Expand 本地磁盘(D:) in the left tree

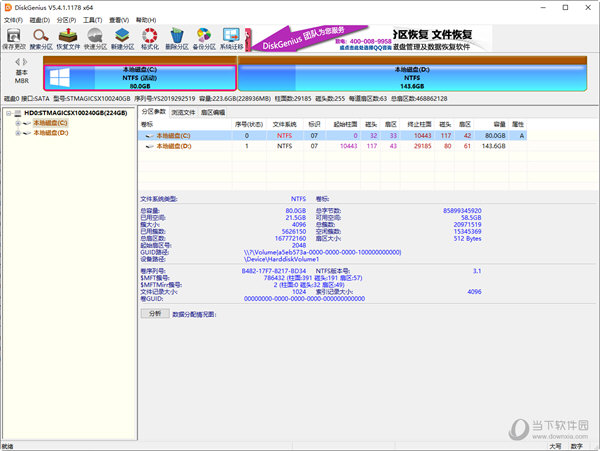click(17, 132)
